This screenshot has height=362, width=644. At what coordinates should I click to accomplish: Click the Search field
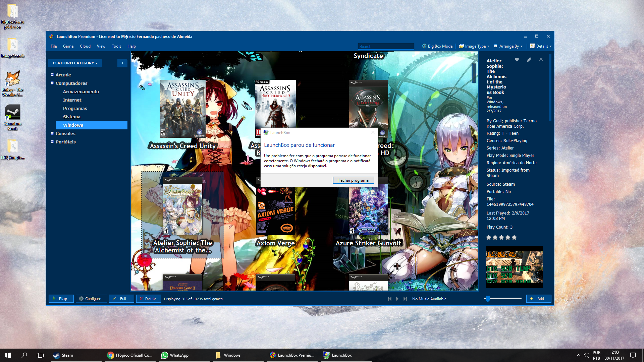(x=386, y=46)
